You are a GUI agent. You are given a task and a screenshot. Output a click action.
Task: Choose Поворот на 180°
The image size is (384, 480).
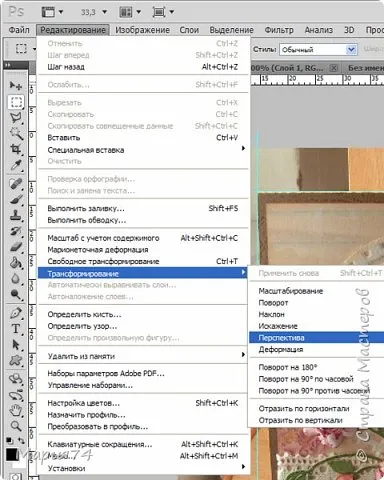click(x=317, y=367)
